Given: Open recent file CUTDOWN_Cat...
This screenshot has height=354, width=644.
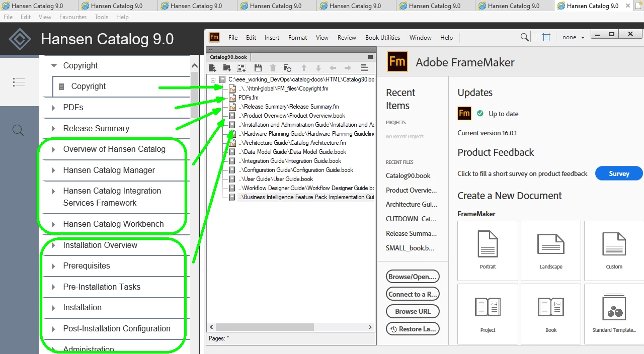Looking at the screenshot, I should (411, 219).
